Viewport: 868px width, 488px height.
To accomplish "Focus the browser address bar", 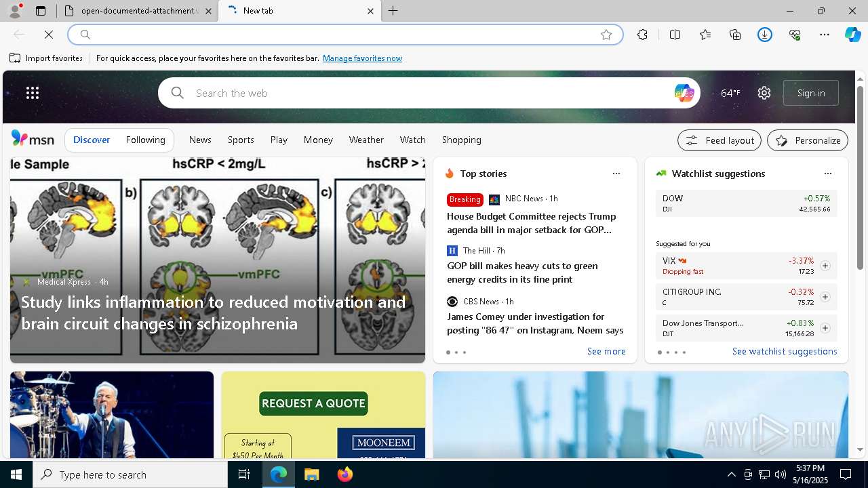I will [x=344, y=35].
